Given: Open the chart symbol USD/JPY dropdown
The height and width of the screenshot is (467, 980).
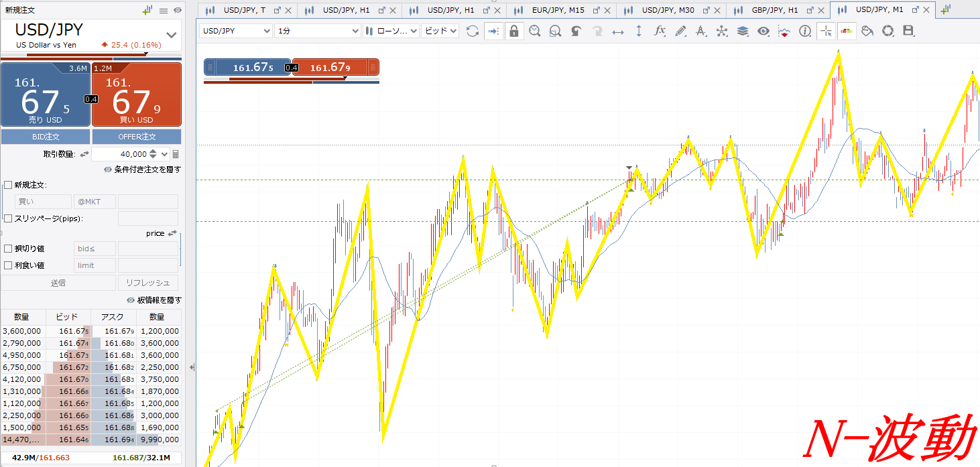Looking at the screenshot, I should [x=236, y=31].
